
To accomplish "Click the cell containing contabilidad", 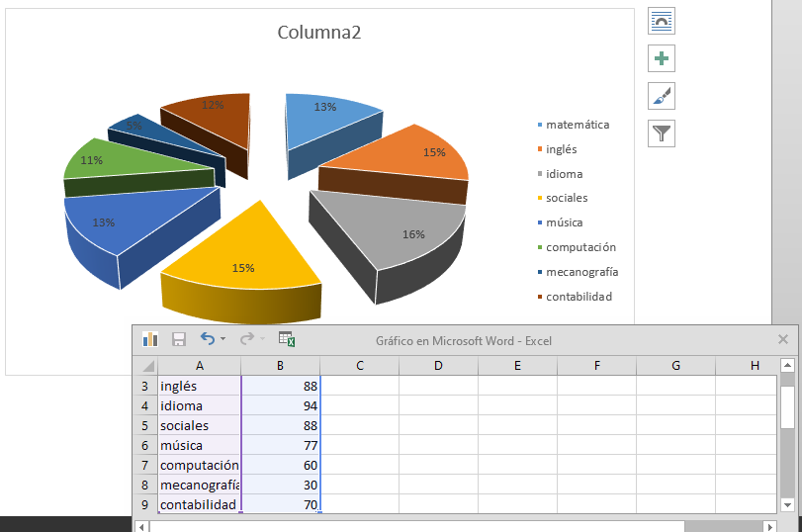I will [x=200, y=504].
